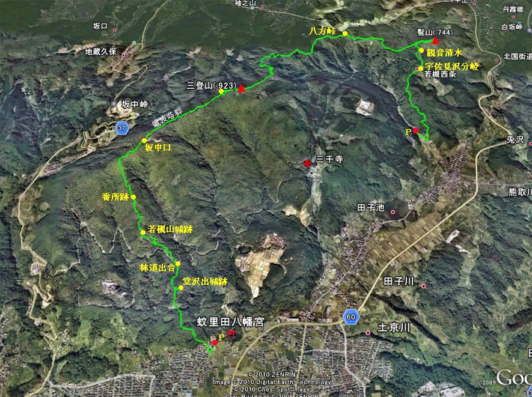Click the yellow waypoint dot at 若槻山城跡

[142, 232]
